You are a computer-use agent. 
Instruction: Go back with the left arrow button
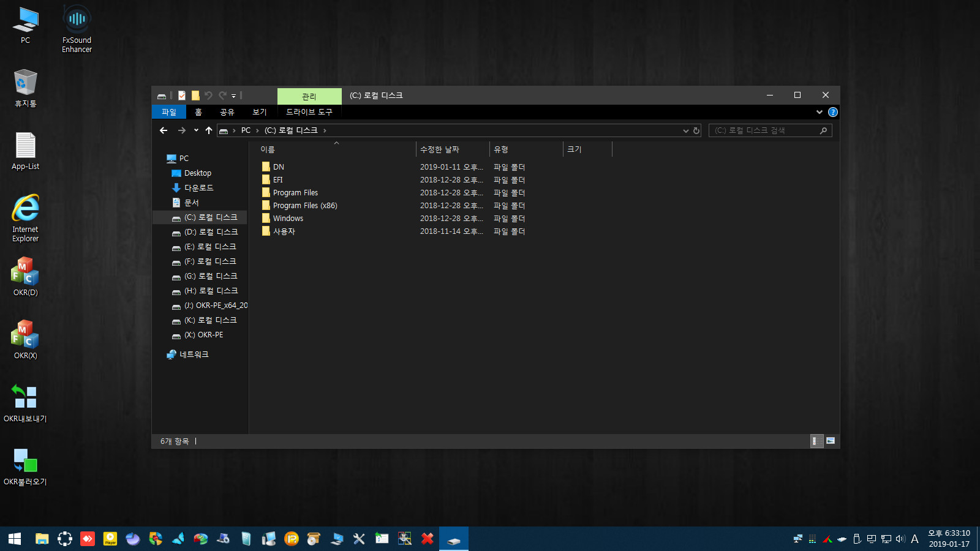click(x=164, y=130)
